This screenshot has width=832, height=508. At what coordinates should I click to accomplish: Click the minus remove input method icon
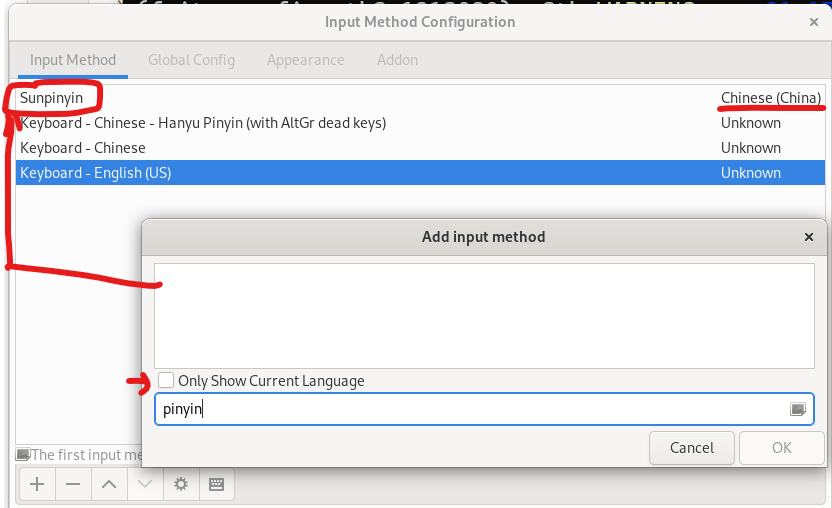pos(73,484)
